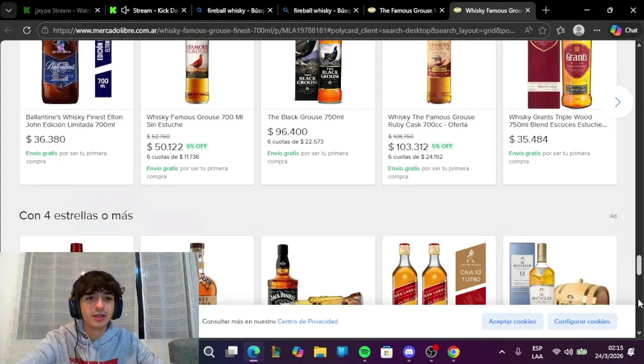Viewport: 644px width, 364px height.
Task: Switch to Stream - Kick Dashboard tab
Action: (148, 10)
